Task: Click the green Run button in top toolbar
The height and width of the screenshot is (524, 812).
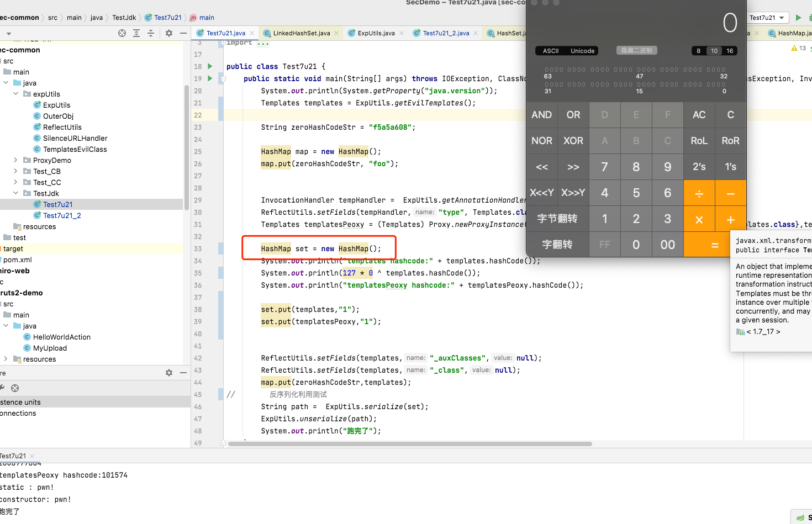Action: coord(798,18)
